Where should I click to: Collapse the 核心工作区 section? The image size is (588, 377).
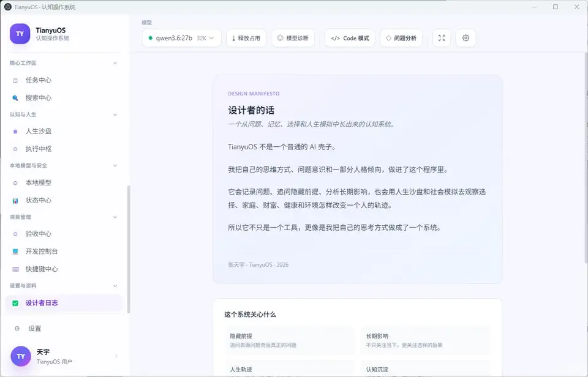[x=115, y=63]
